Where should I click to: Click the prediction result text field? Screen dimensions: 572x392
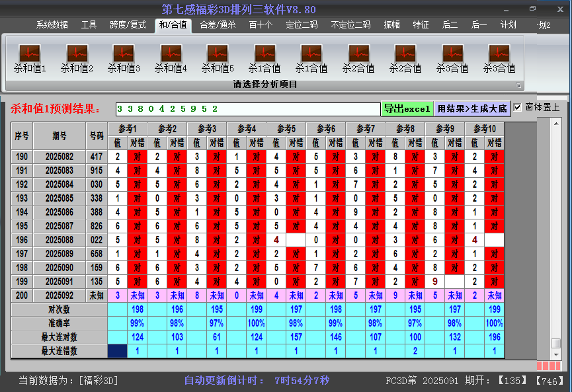click(x=248, y=109)
